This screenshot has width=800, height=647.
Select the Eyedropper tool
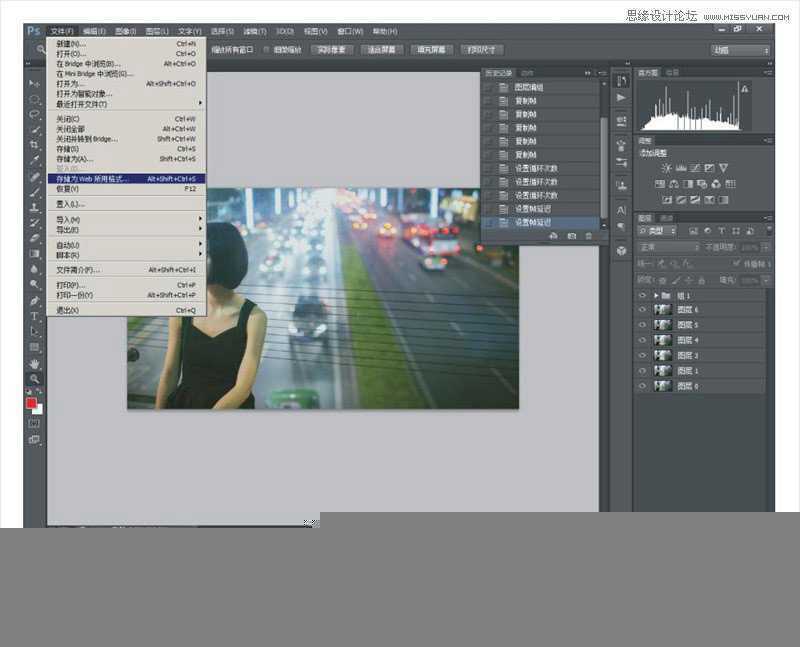pos(34,160)
